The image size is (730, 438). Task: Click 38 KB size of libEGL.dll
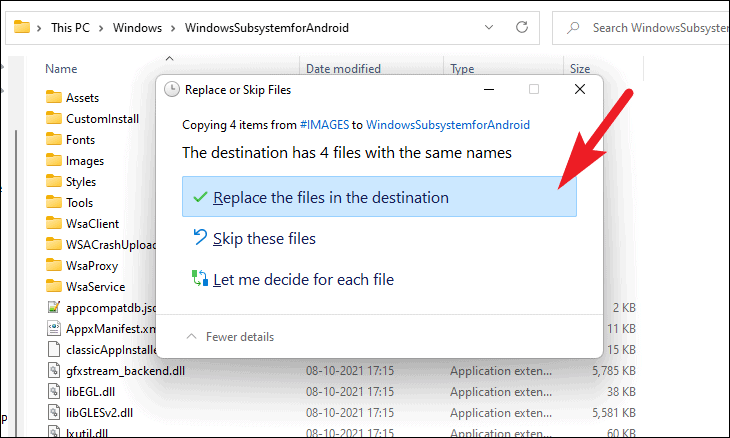pos(621,391)
